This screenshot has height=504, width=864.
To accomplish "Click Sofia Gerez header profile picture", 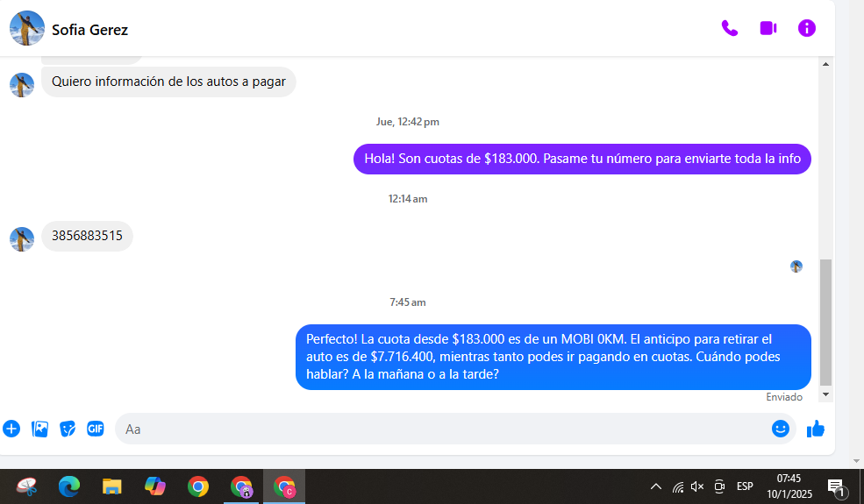I will pos(27,29).
